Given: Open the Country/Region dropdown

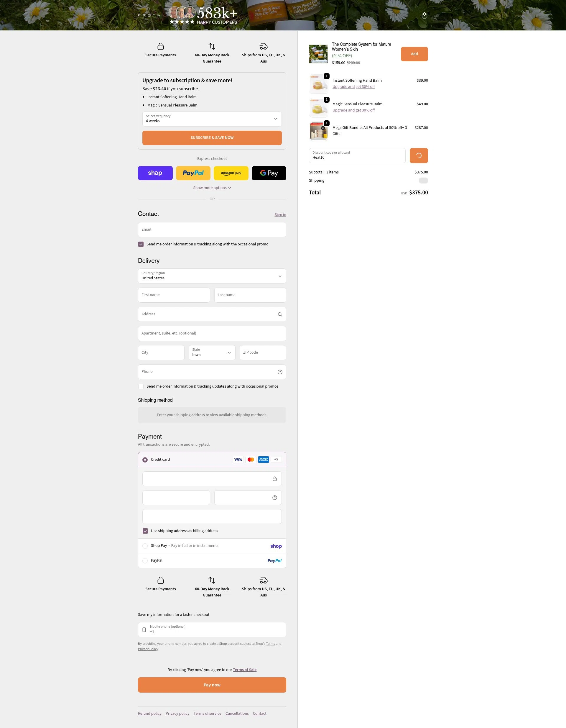Looking at the screenshot, I should pos(212,276).
